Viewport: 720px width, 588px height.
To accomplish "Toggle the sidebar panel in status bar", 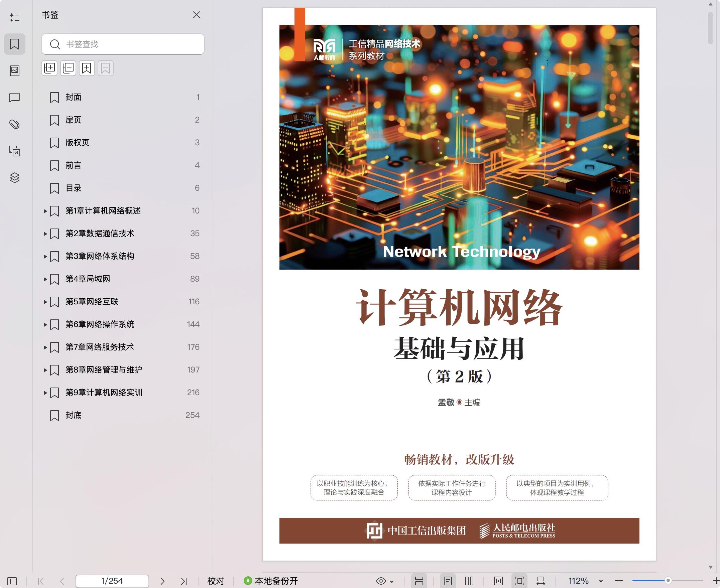I will pos(12,581).
